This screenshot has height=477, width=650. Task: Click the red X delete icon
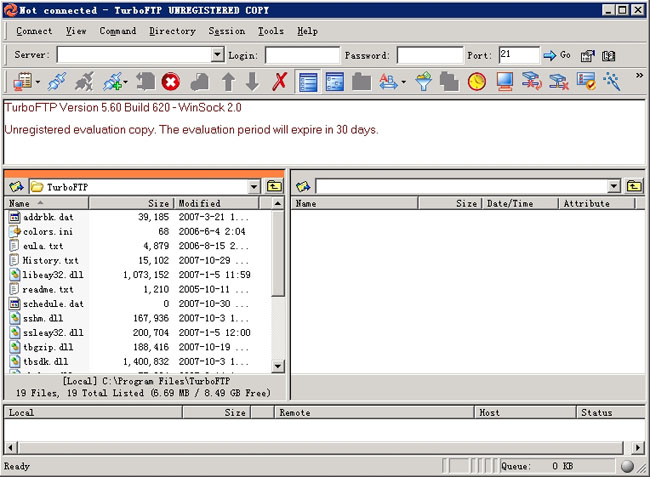pos(280,82)
